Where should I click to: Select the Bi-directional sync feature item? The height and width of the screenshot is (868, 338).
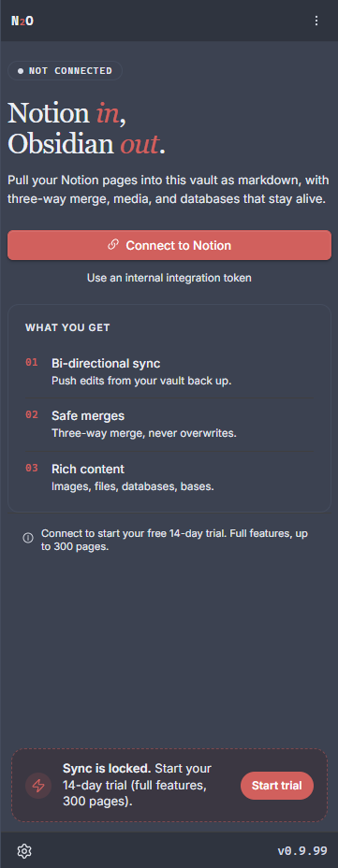(x=169, y=371)
